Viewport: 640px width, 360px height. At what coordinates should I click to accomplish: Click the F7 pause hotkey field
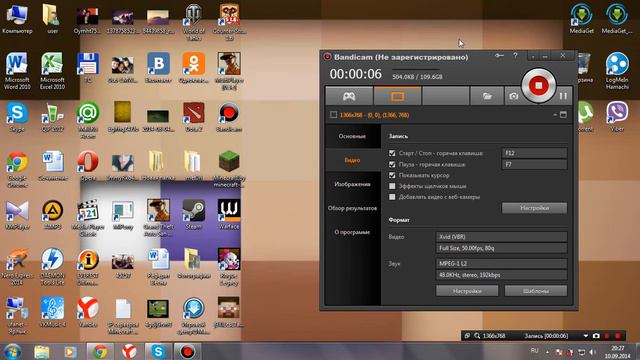534,164
